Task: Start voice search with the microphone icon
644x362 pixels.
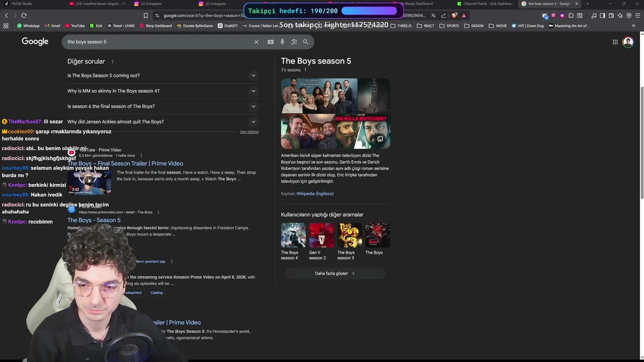Action: [x=282, y=42]
